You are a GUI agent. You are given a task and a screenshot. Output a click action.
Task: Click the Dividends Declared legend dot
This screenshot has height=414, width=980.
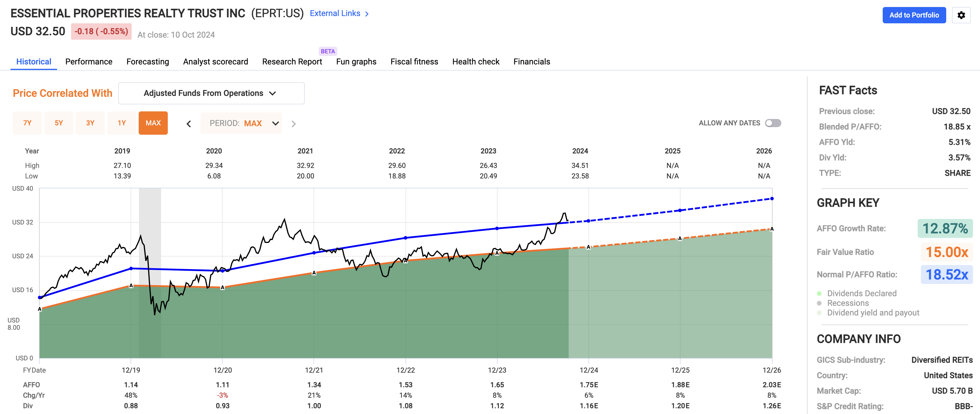pyautogui.click(x=819, y=293)
